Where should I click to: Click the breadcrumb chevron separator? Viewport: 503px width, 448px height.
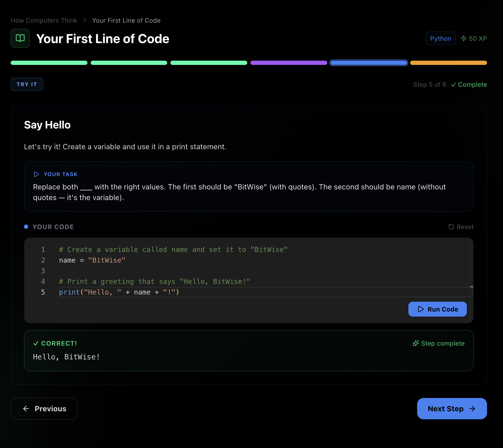pos(85,20)
